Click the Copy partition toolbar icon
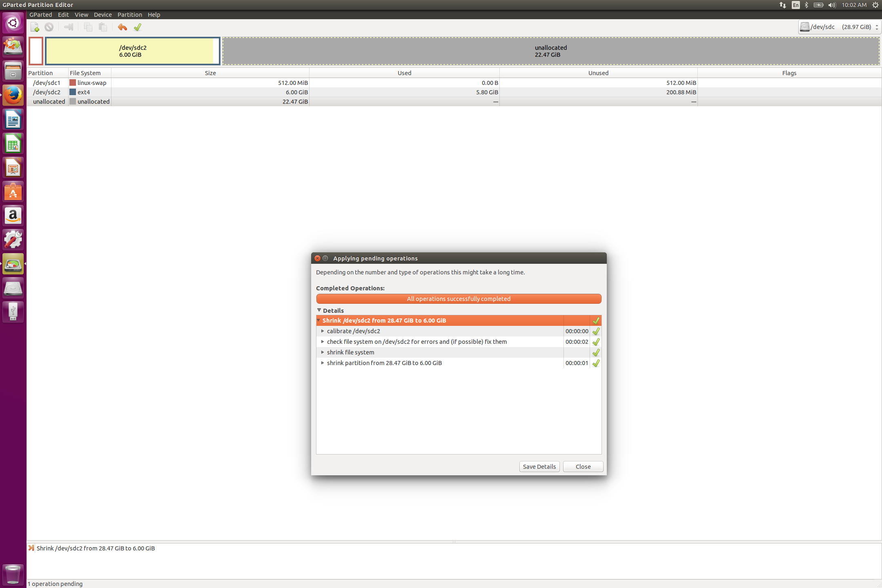Viewport: 882px width, 588px height. [x=88, y=27]
